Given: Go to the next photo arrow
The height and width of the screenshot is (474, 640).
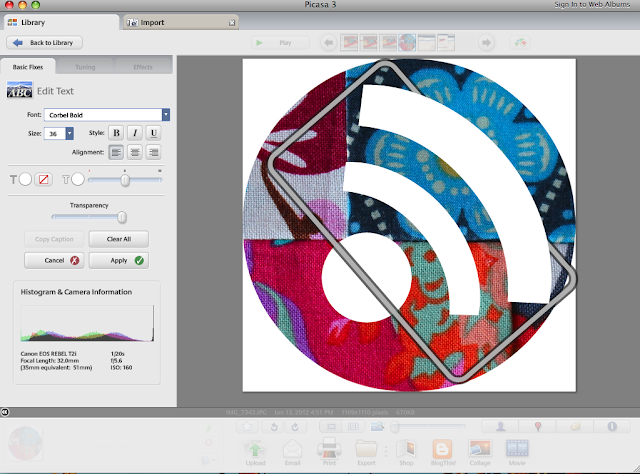Looking at the screenshot, I should coord(486,42).
